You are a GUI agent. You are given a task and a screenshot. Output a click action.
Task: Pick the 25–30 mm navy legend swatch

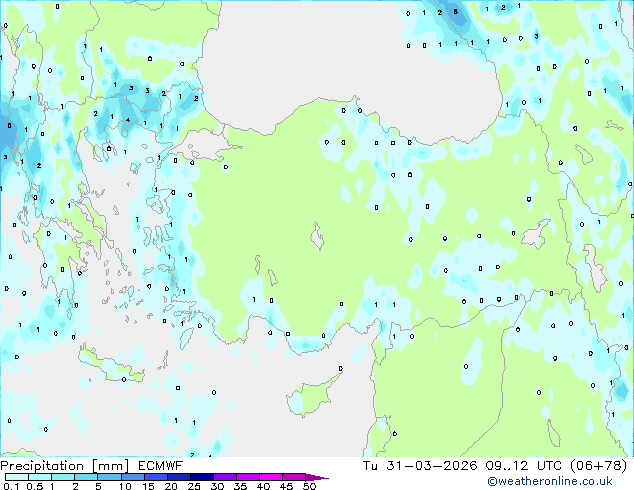tap(201, 477)
